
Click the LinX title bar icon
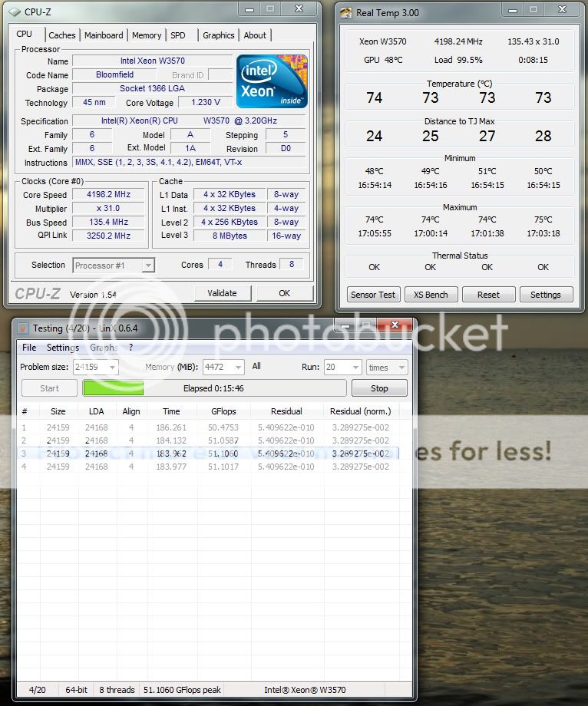point(22,328)
